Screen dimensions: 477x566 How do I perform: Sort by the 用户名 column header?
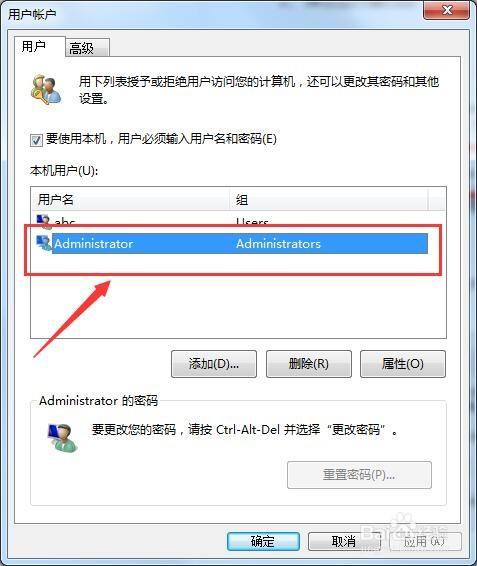tap(131, 199)
